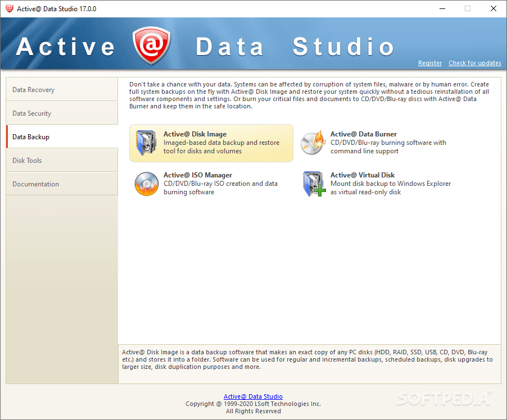
Task: Go to the Disk Tools tab
Action: 62,160
